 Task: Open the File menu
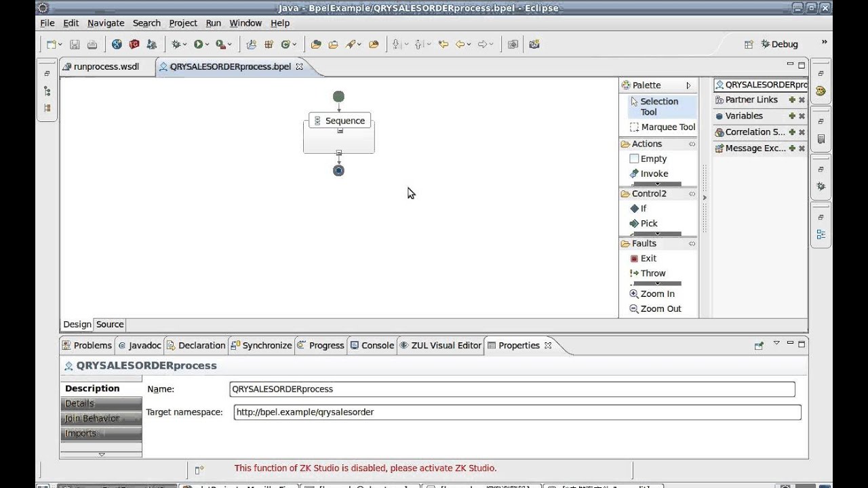47,23
